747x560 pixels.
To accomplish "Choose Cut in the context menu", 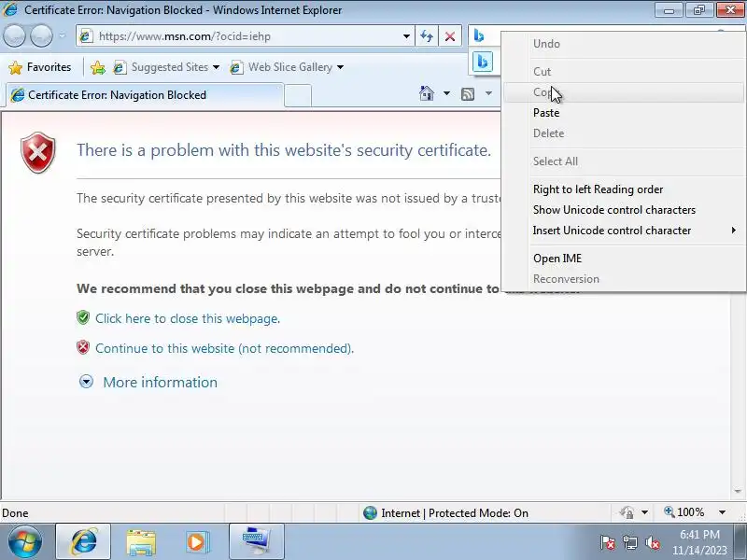I will [x=624, y=72].
